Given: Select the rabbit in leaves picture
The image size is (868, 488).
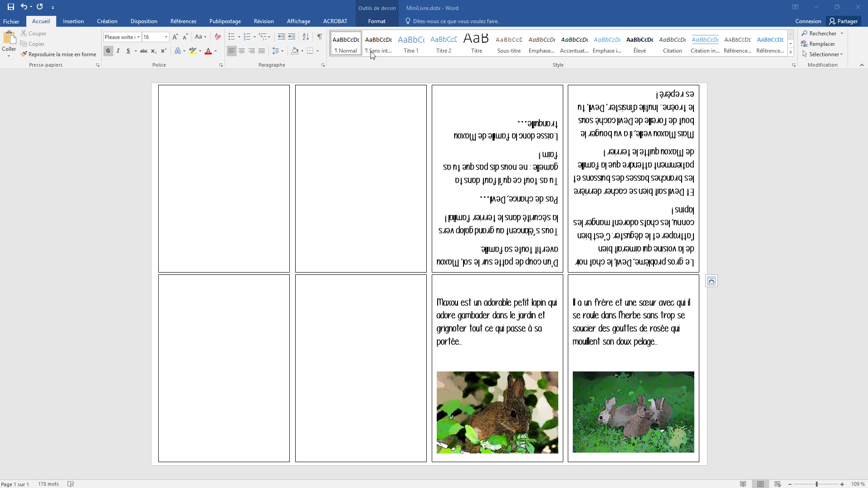Looking at the screenshot, I should [x=497, y=412].
